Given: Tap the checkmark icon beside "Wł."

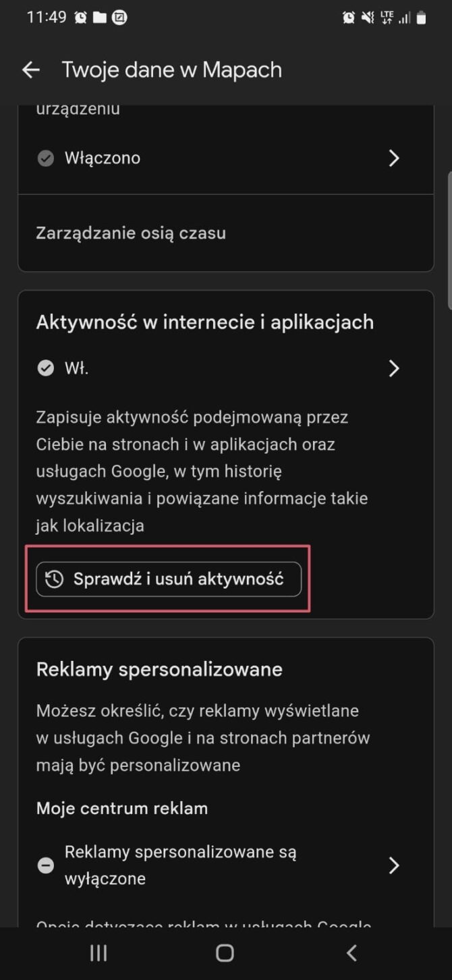Looking at the screenshot, I should tap(45, 368).
